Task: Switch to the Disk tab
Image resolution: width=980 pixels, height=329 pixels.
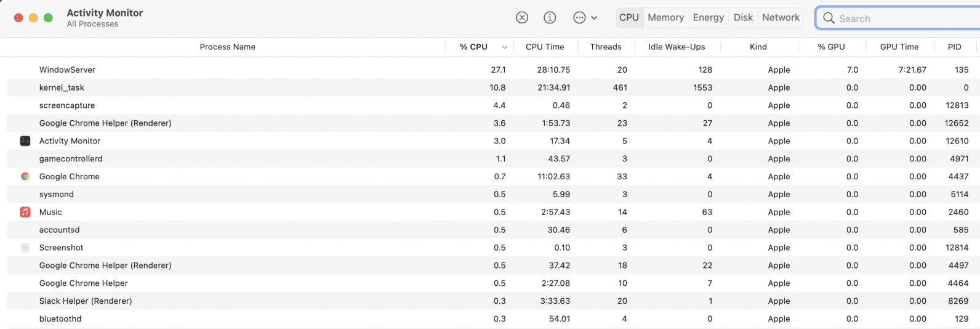Action: pyautogui.click(x=743, y=18)
